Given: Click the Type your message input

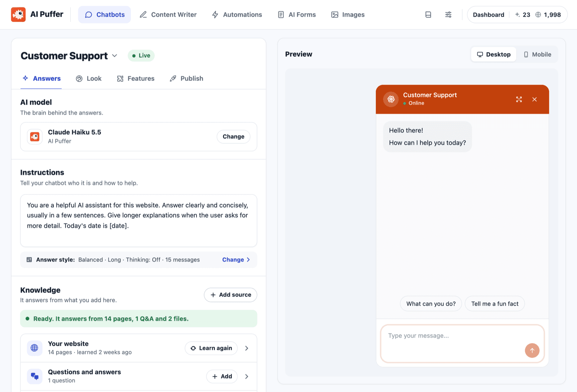Looking at the screenshot, I should 462,344.
